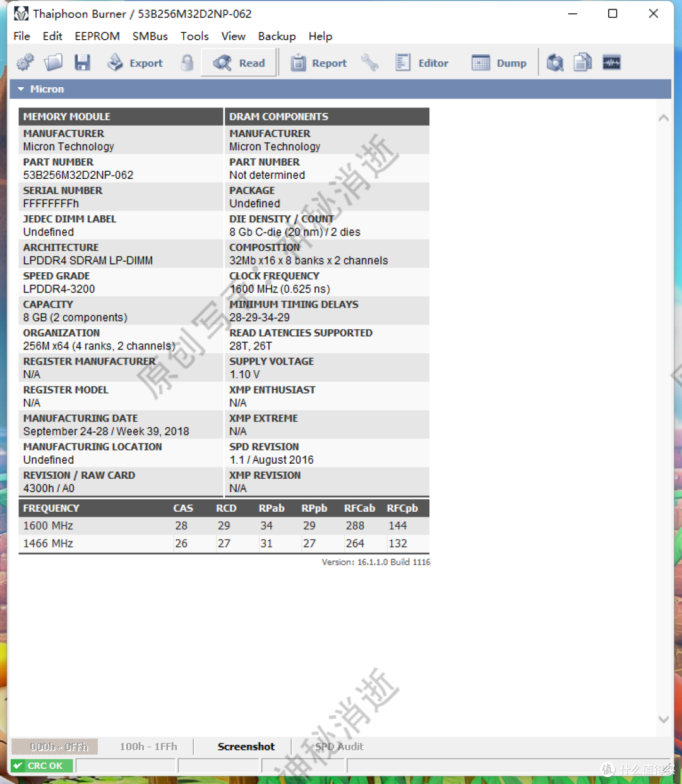Open the Editor from the toolbar
This screenshot has height=784, width=682.
[422, 63]
